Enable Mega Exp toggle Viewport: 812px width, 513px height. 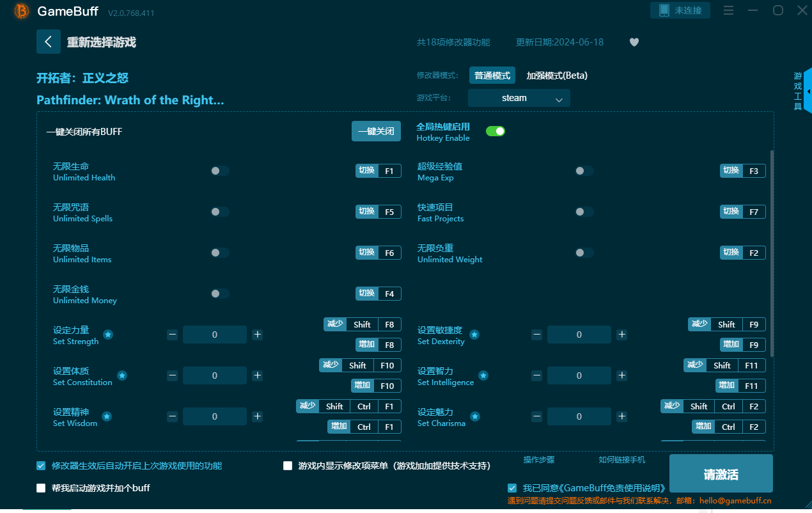584,171
